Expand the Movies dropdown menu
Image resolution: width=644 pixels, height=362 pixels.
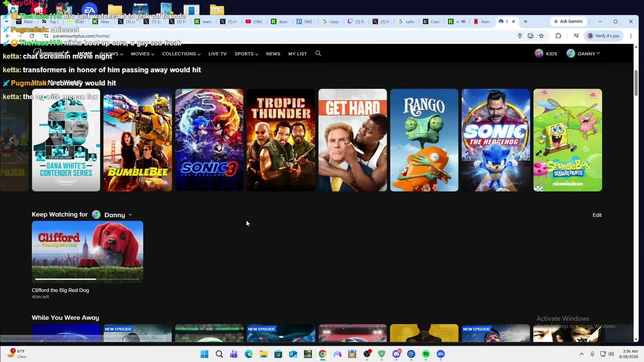[x=142, y=54]
